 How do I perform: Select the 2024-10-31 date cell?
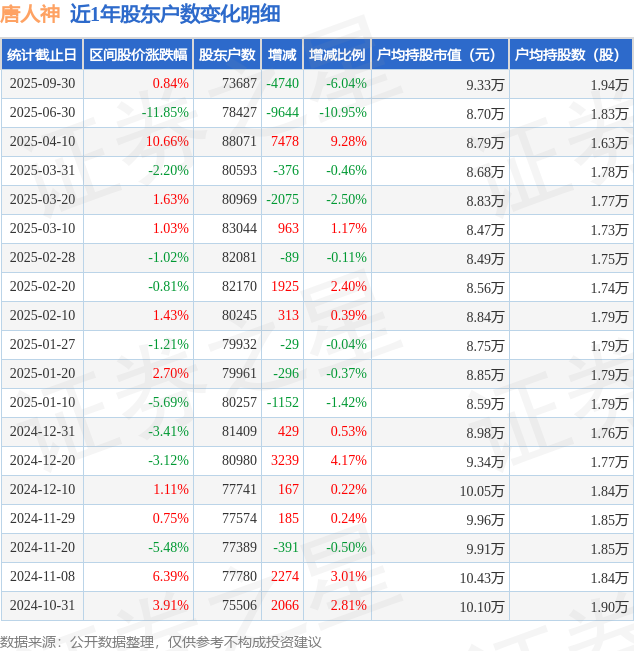pyautogui.click(x=42, y=606)
